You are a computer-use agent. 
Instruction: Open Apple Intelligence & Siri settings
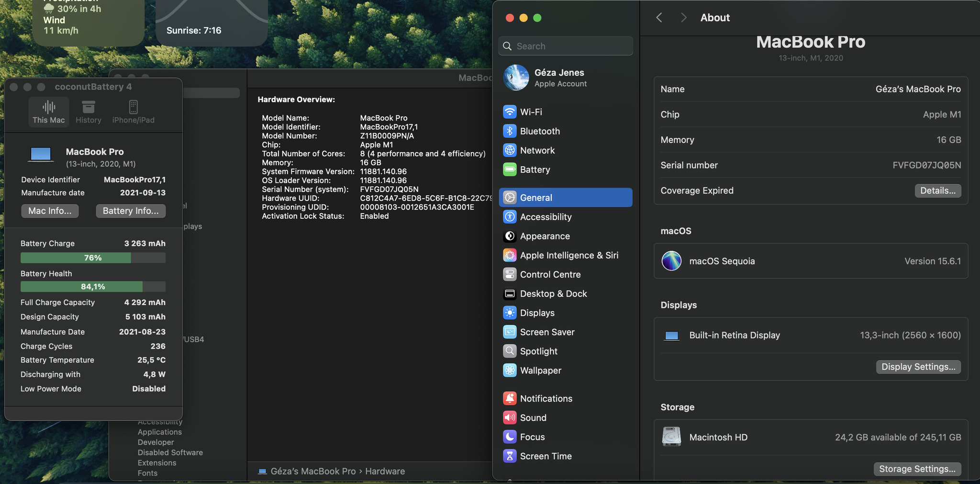pyautogui.click(x=568, y=255)
